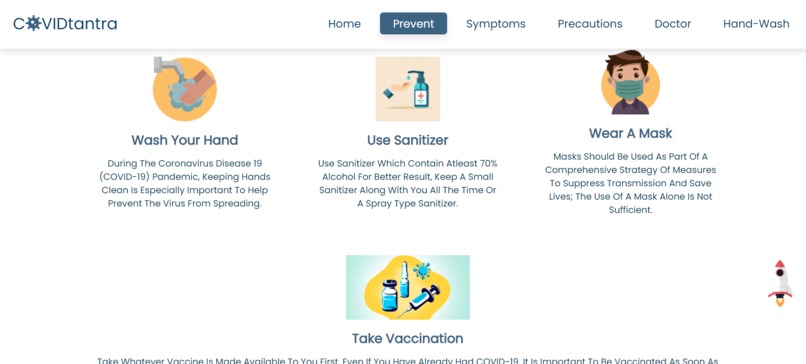Navigate to Precautions
This screenshot has height=364, width=806.
point(590,24)
